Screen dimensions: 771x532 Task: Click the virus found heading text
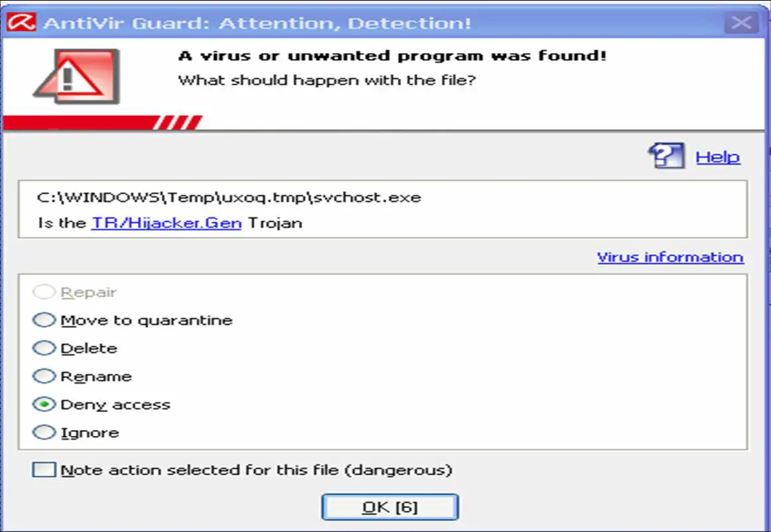pos(392,56)
